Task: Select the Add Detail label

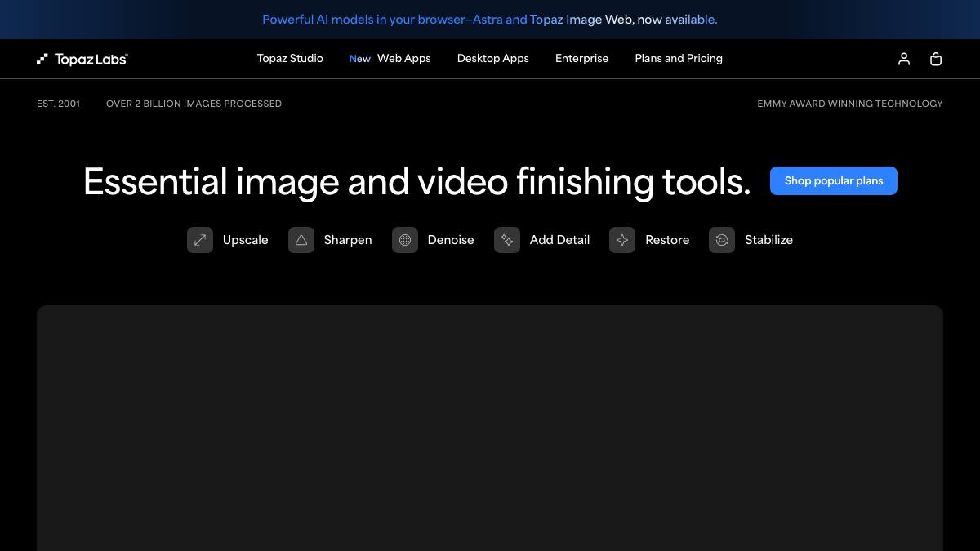Action: click(559, 240)
